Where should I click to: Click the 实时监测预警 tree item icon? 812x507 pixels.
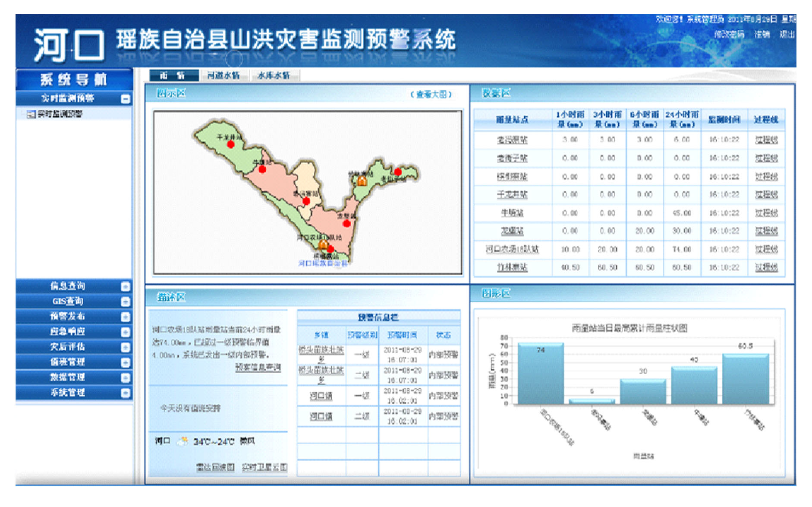[x=31, y=114]
